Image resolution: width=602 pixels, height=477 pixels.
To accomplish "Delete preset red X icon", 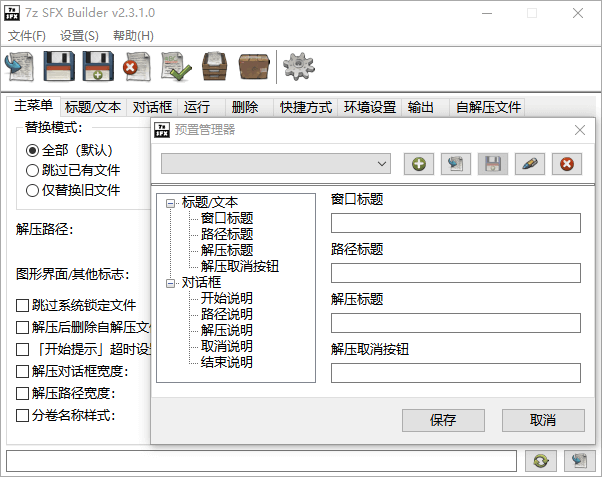I will click(567, 164).
